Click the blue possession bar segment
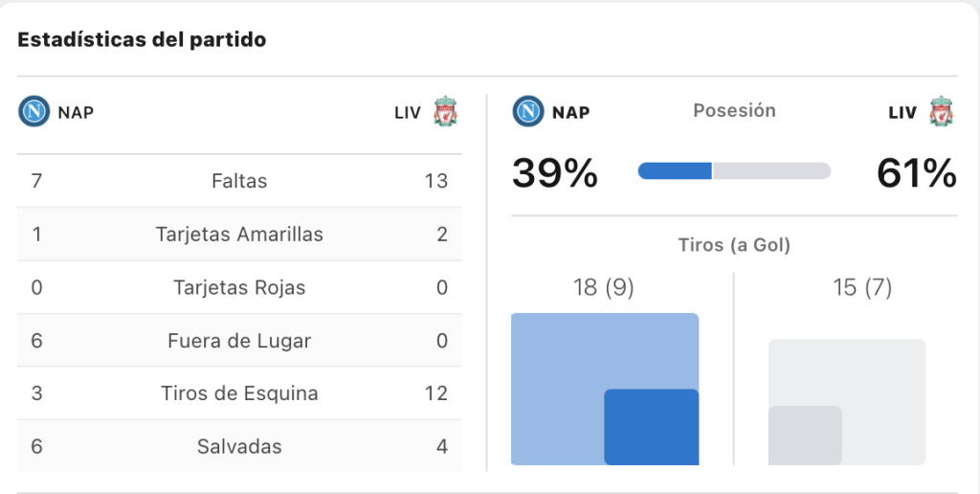The image size is (980, 494). coord(675,170)
